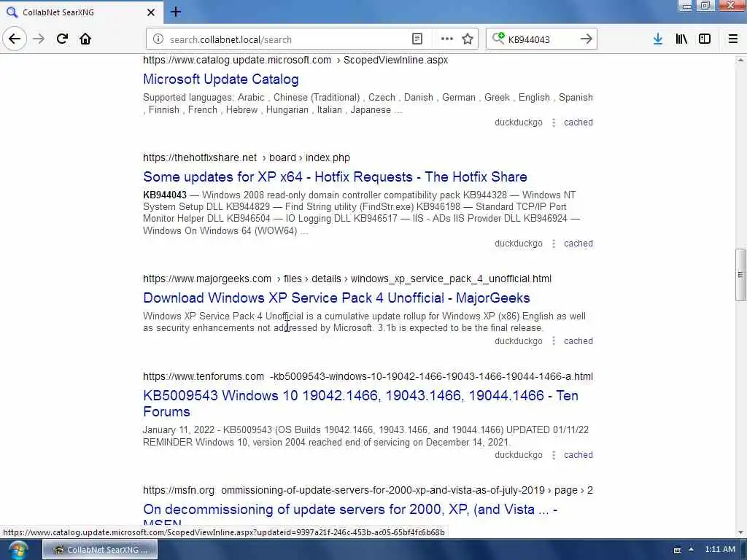Open the downloads panel

[658, 39]
